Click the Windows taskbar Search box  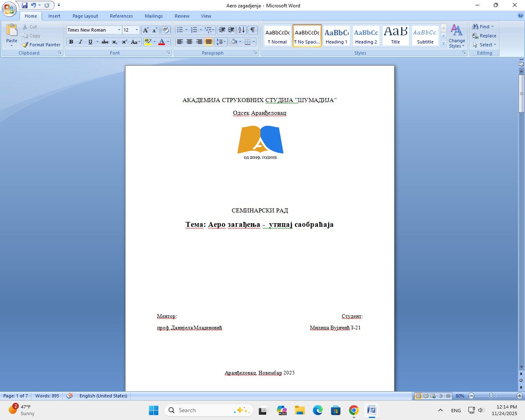pyautogui.click(x=208, y=410)
